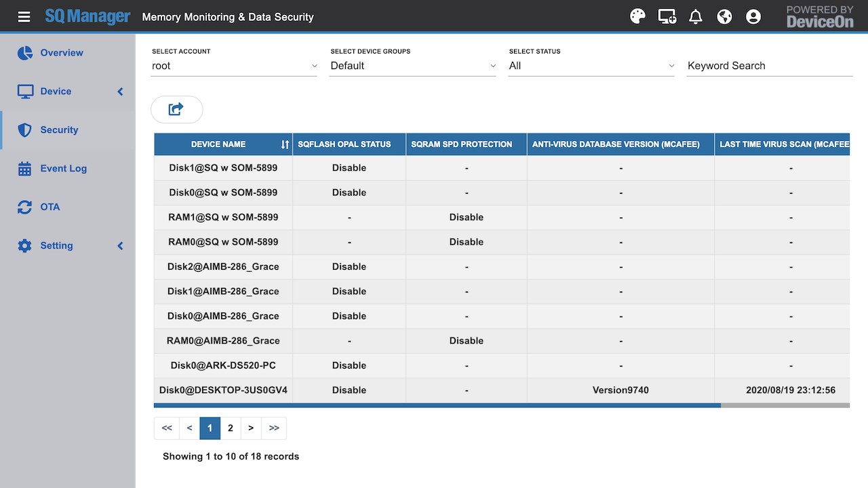Open the theme palette icon
The height and width of the screenshot is (488, 868).
click(x=637, y=16)
